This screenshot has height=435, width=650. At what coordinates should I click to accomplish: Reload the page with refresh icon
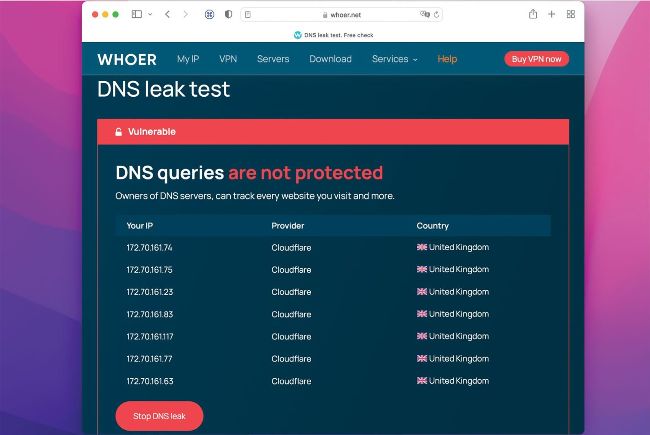(x=437, y=15)
